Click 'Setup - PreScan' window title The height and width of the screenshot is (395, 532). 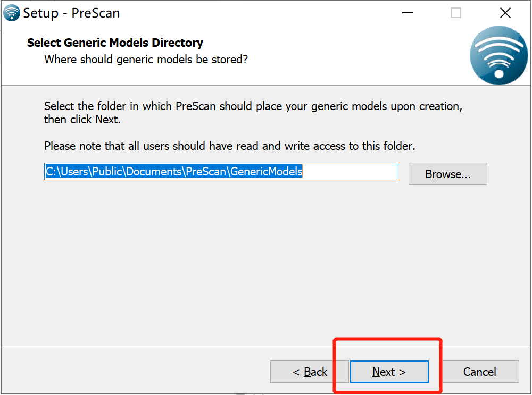71,13
